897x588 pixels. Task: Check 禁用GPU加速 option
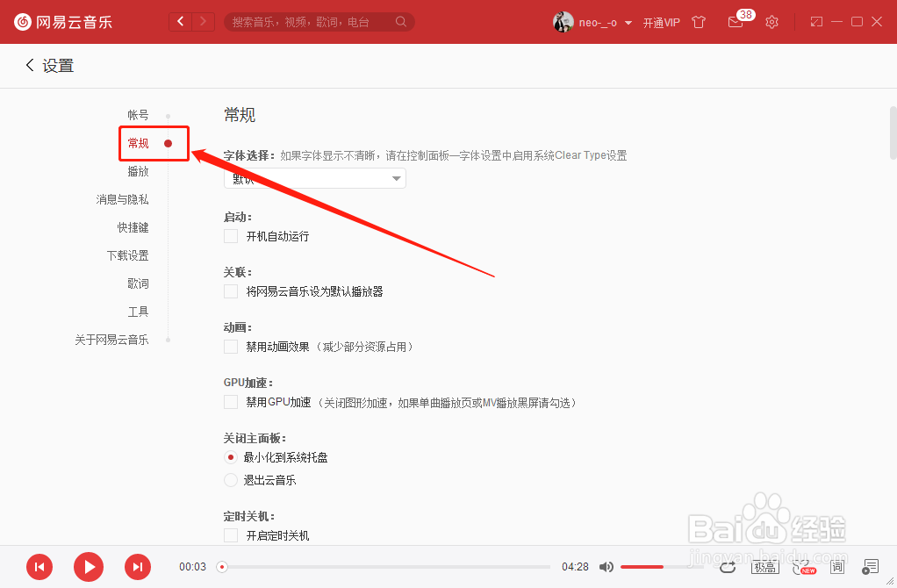(231, 402)
